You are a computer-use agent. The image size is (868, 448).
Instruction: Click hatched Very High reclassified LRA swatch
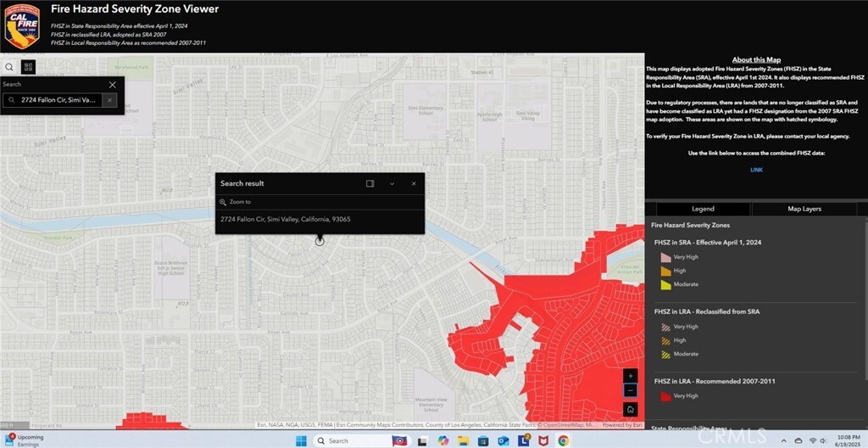coord(666,328)
